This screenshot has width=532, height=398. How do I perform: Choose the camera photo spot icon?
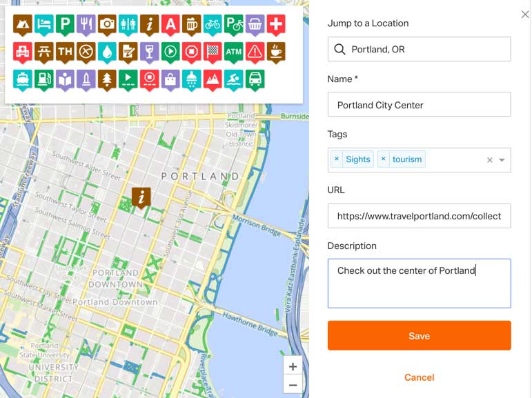coord(107,24)
